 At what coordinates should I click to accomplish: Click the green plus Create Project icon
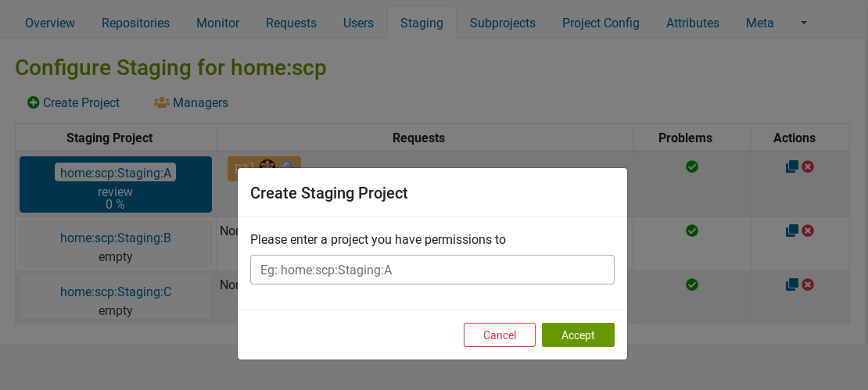(x=33, y=103)
